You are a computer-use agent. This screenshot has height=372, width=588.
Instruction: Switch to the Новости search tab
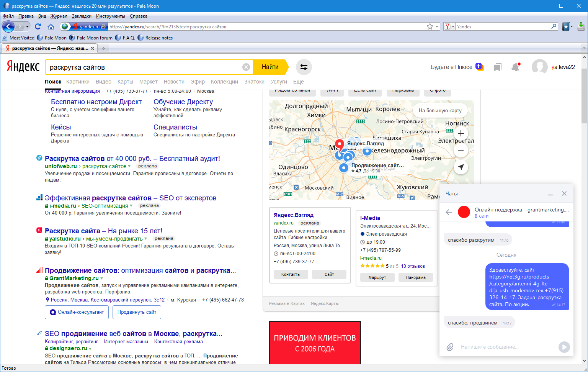tap(174, 82)
